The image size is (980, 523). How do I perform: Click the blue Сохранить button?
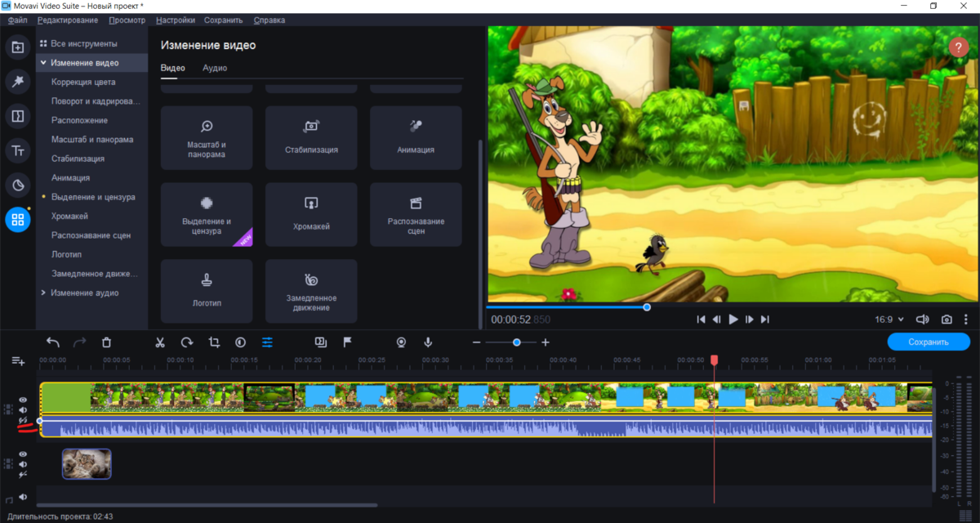click(x=927, y=342)
